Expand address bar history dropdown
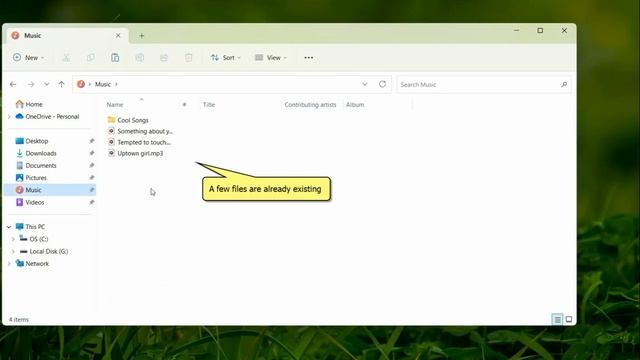The image size is (640, 360). pyautogui.click(x=365, y=84)
